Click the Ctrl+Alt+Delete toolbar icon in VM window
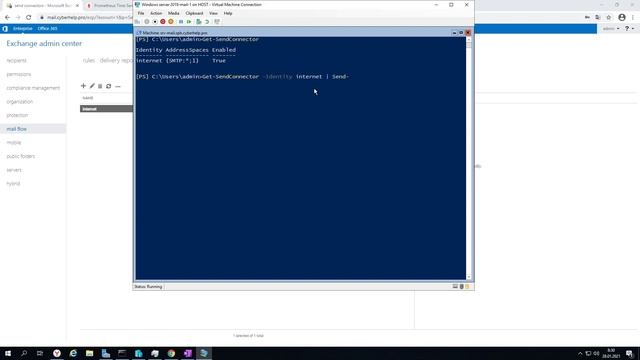The width and height of the screenshot is (640, 360). (138, 22)
